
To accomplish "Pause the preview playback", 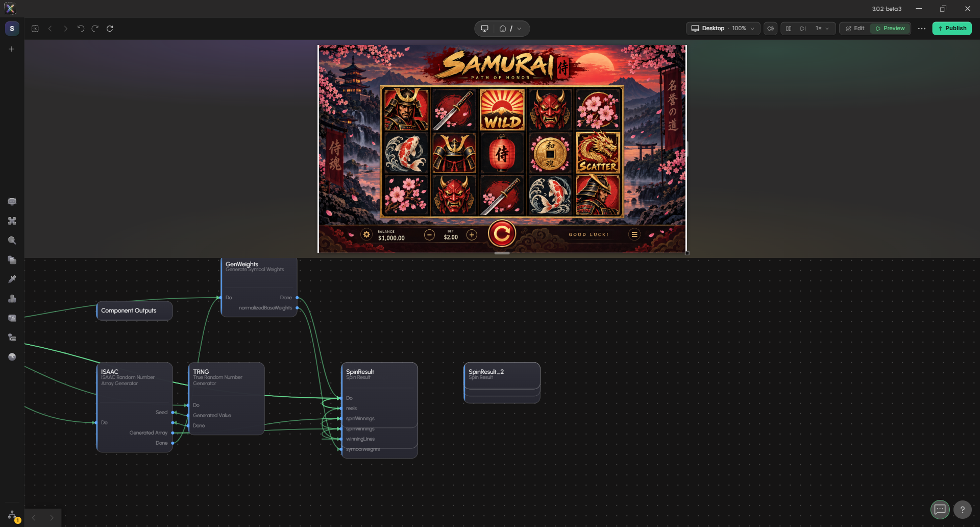I will [x=789, y=29].
